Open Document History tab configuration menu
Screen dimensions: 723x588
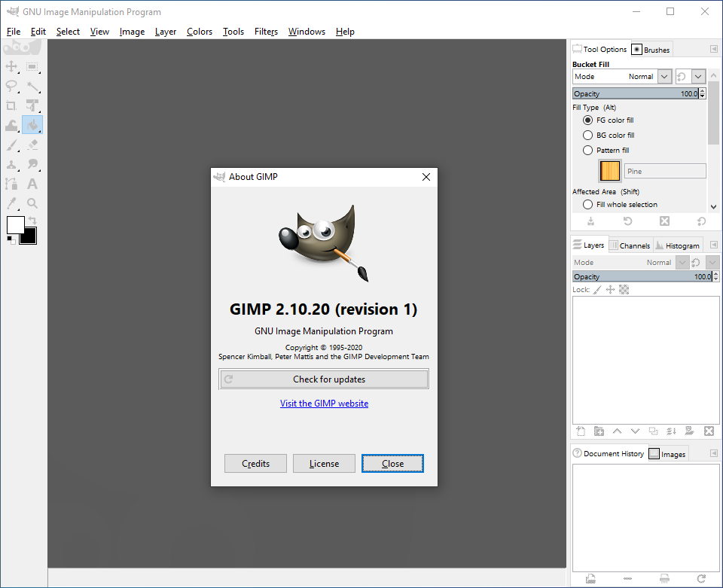click(x=714, y=453)
